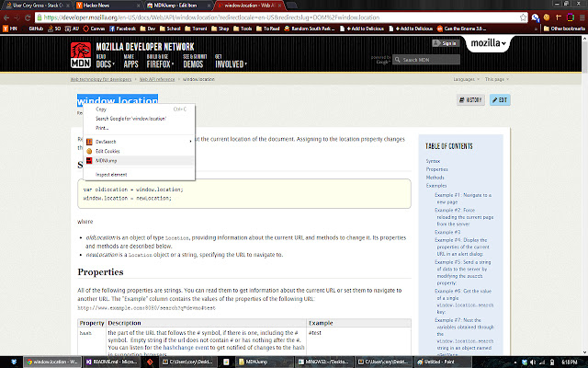Reload the page with refresh icon
This screenshot has width=588, height=368.
28,17
